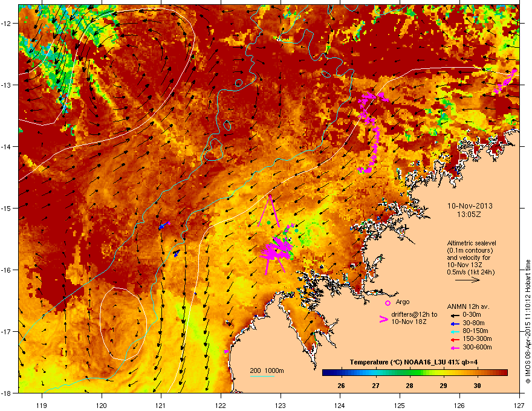
Task: Click the Argo magenta circle legend symbol
Action: pyautogui.click(x=388, y=303)
